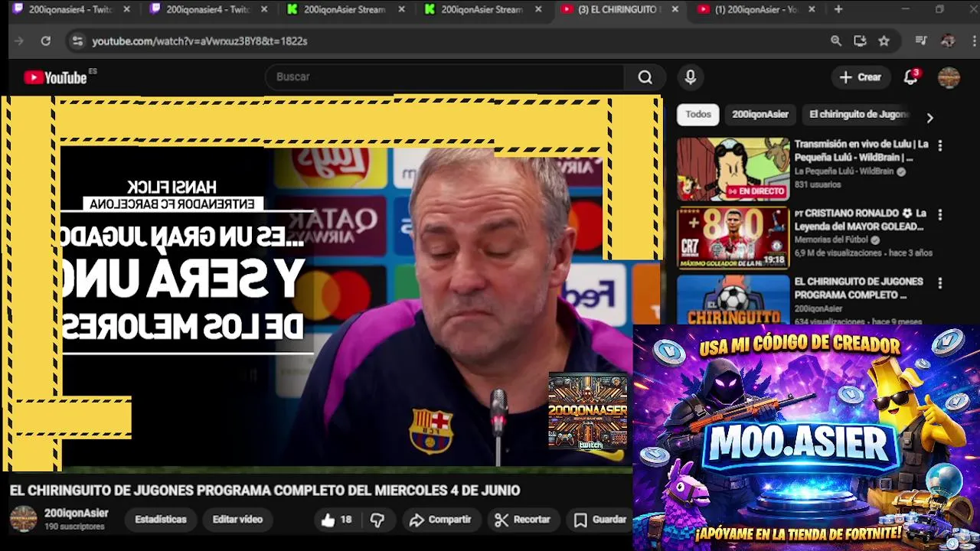Viewport: 980px width, 551px height.
Task: Open the browser media controls icon
Action: (921, 41)
